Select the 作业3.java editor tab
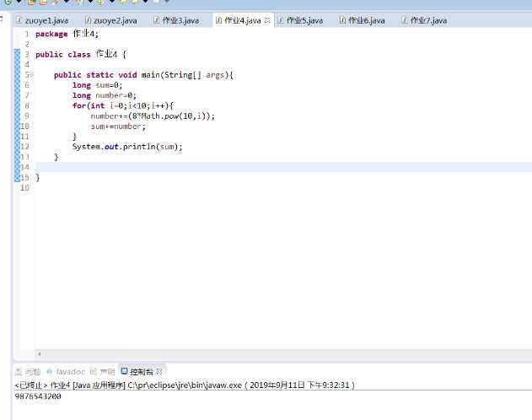Screen dimensions: 532x420 (x=176, y=21)
